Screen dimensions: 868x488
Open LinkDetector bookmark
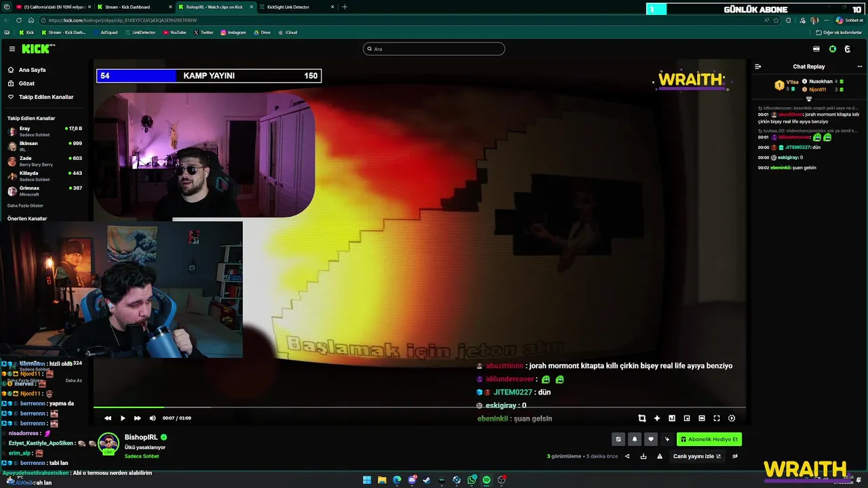140,32
